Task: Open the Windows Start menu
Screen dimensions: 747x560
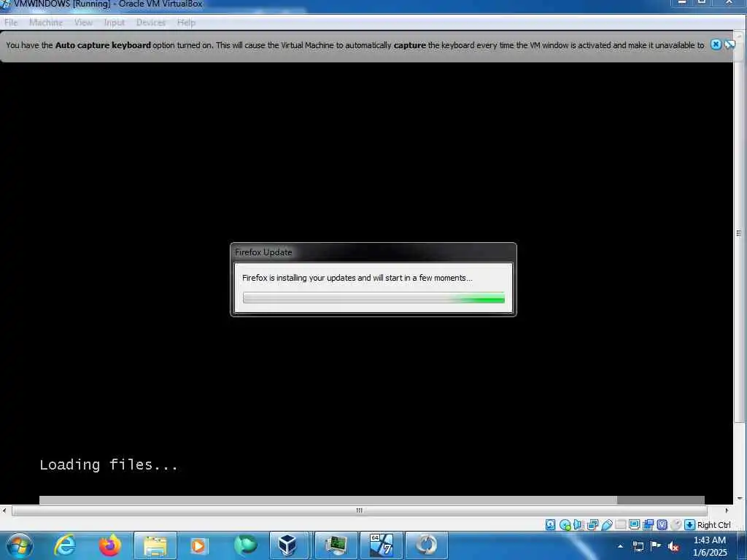Action: 20,545
